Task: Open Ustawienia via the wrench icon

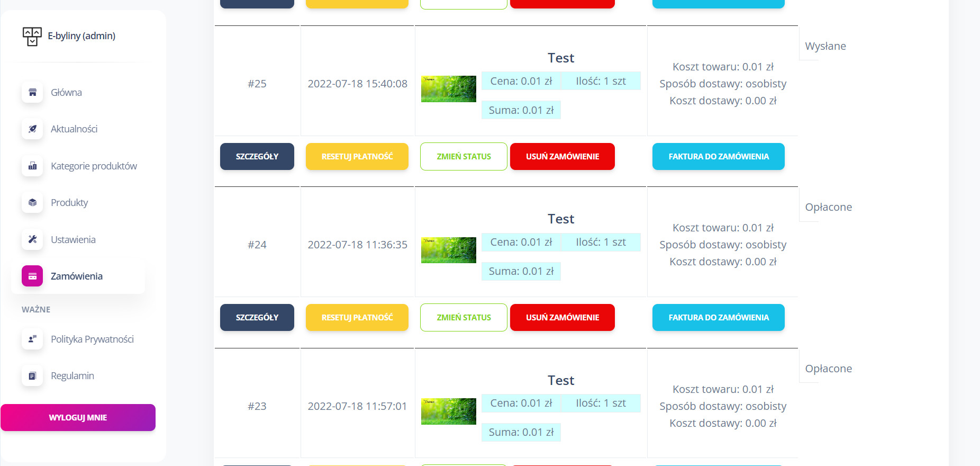Action: [x=32, y=239]
